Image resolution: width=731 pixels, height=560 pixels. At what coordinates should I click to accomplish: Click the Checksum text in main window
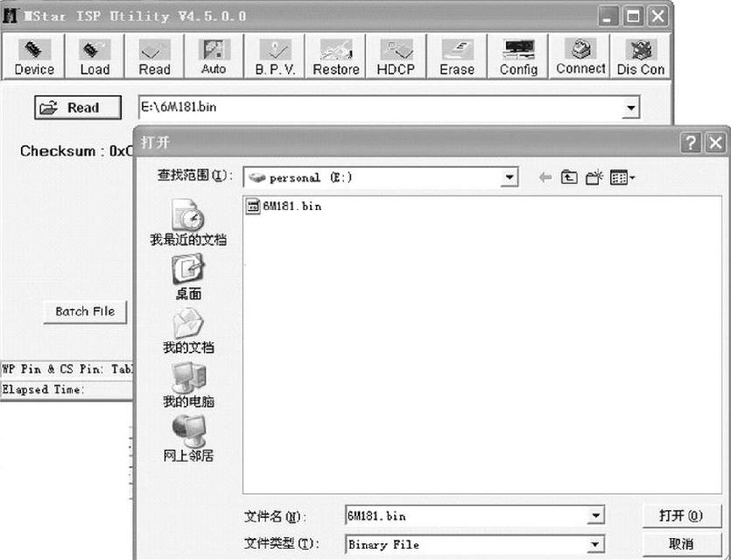point(76,151)
